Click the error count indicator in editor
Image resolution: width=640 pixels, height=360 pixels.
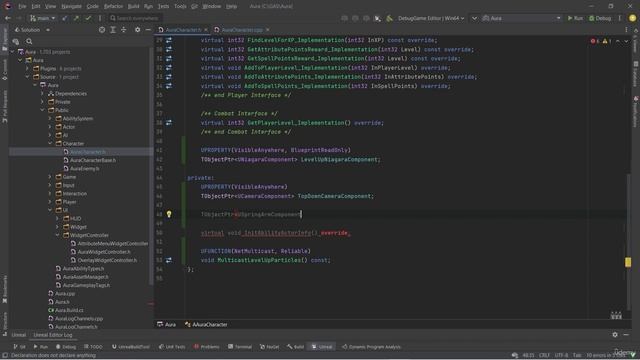click(x=595, y=41)
